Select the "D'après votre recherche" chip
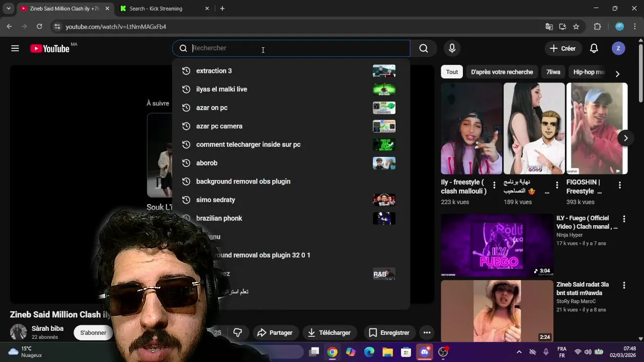644x362 pixels. coord(502,72)
